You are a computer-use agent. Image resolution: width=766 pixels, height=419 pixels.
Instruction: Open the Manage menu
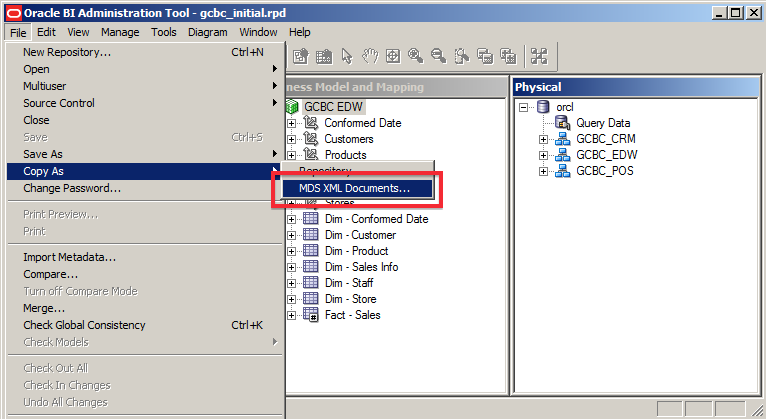click(x=120, y=32)
